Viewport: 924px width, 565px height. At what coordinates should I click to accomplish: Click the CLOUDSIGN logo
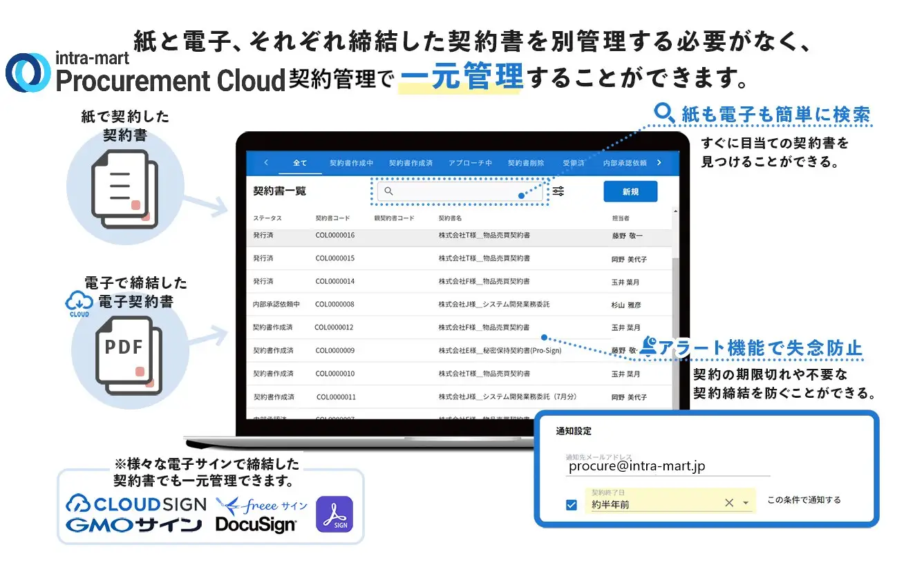pos(136,504)
